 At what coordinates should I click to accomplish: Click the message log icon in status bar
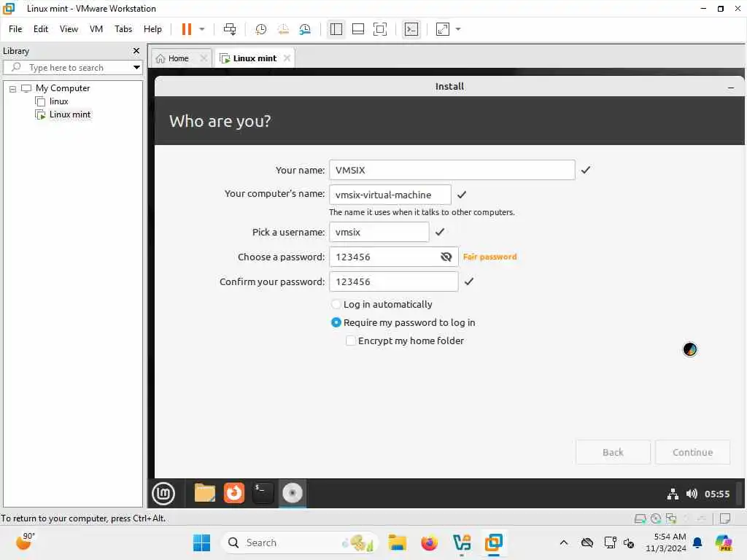coord(725,518)
